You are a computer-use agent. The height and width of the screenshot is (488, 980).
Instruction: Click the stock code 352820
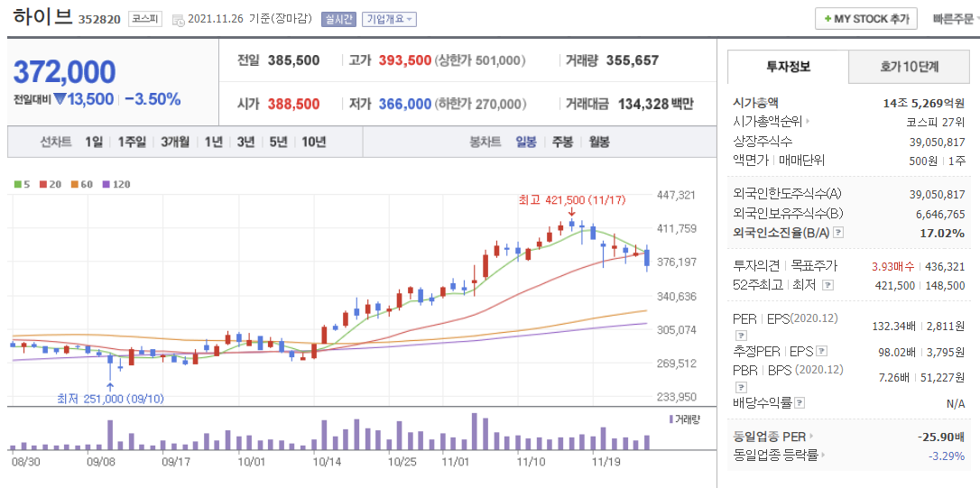98,19
